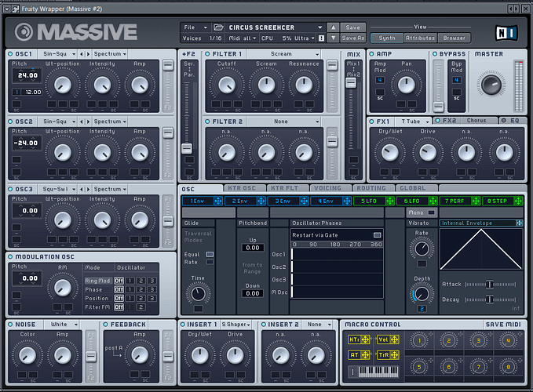Toggle Bypass power button
Screen dimensions: 533x392
tap(435, 54)
